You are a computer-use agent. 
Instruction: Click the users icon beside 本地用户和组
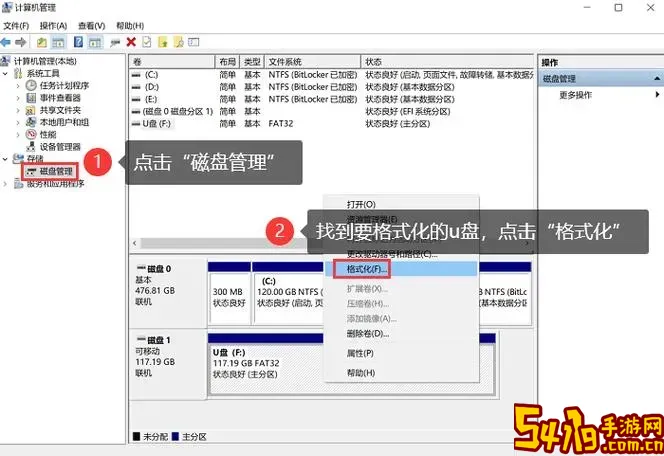31,122
